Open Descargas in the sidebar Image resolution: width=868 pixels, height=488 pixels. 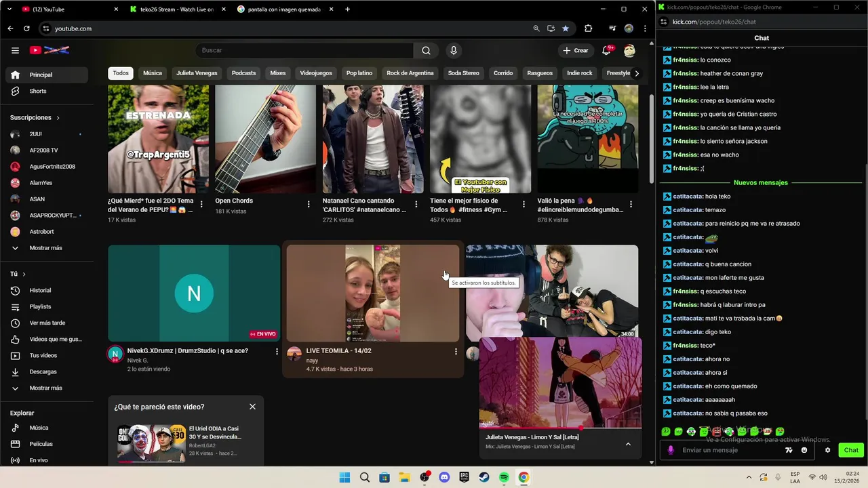tap(43, 371)
